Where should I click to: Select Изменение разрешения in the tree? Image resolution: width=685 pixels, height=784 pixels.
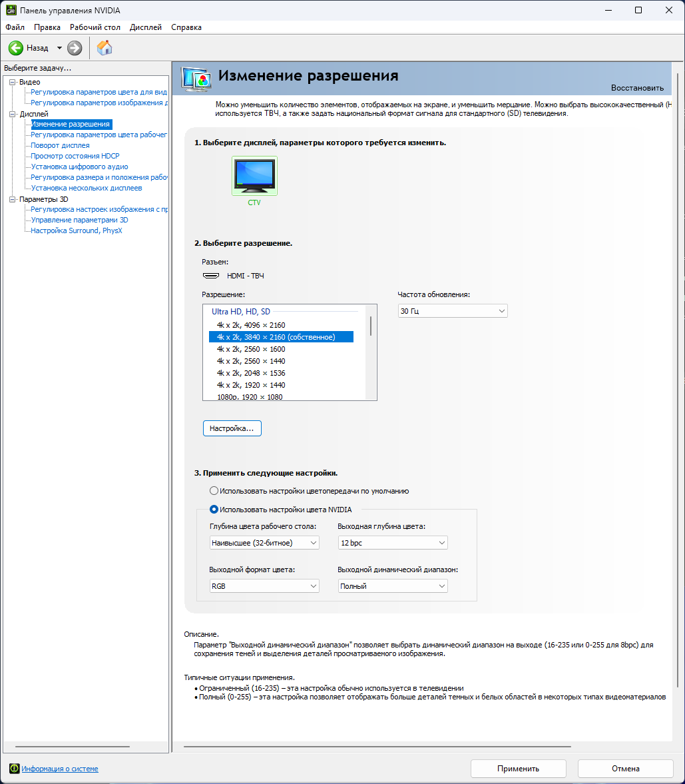[x=71, y=124]
